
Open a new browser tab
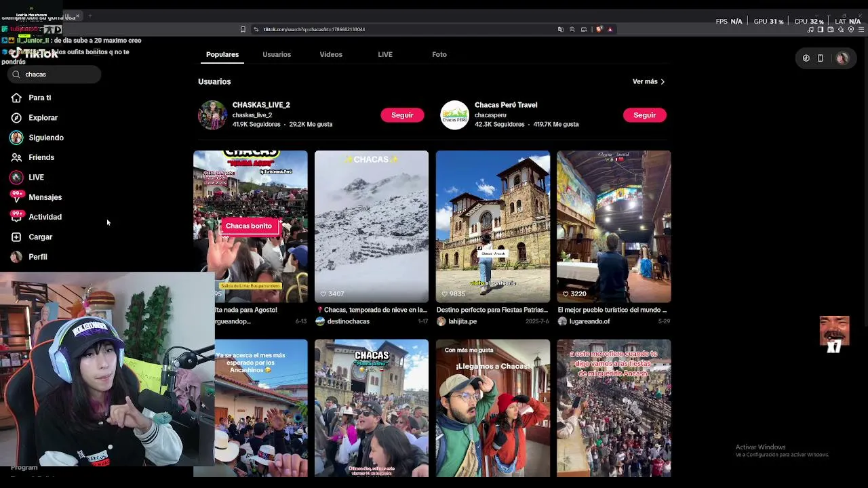coord(90,16)
